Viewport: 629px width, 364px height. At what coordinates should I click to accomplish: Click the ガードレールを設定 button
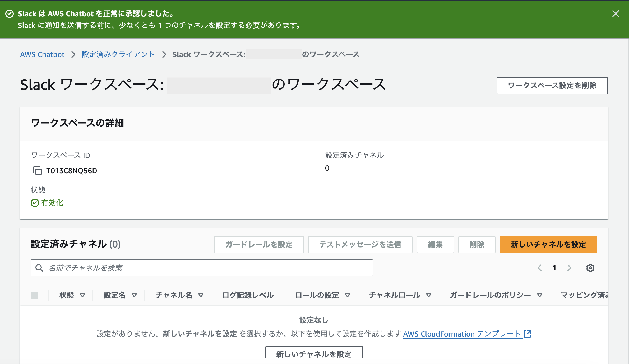pyautogui.click(x=259, y=245)
